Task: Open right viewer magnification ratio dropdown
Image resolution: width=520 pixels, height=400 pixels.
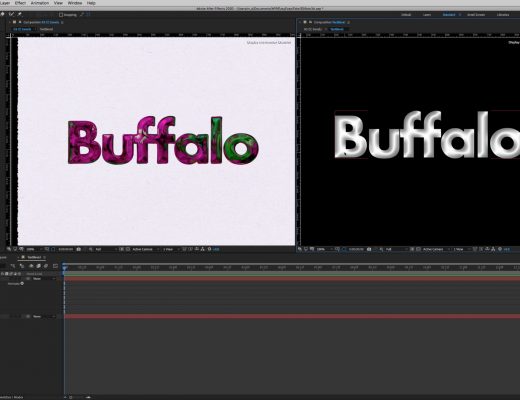Action: coord(324,249)
